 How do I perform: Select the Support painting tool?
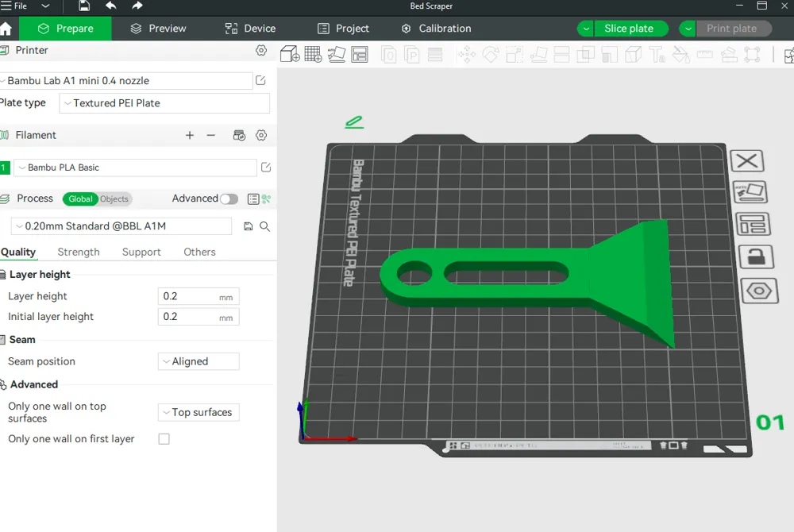coord(609,54)
